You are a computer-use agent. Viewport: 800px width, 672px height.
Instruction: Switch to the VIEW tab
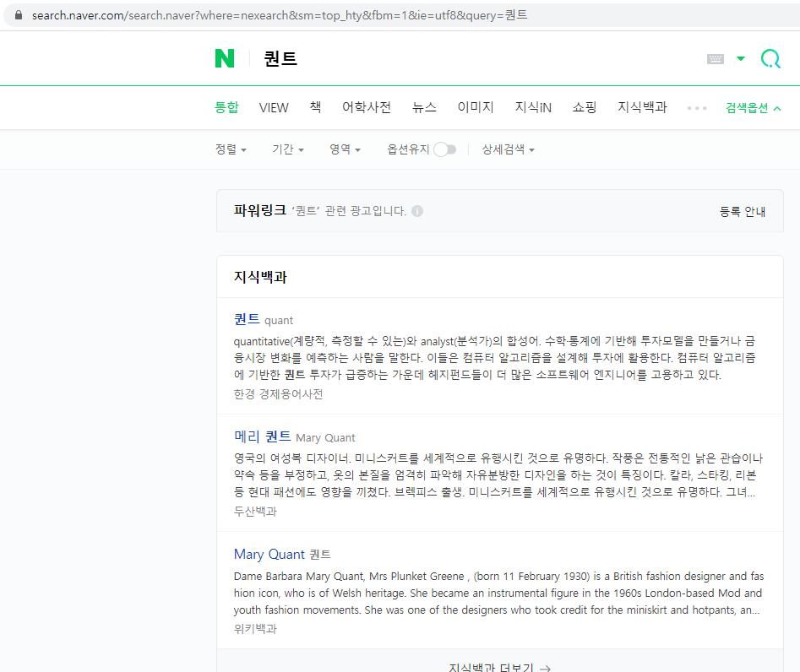point(274,107)
